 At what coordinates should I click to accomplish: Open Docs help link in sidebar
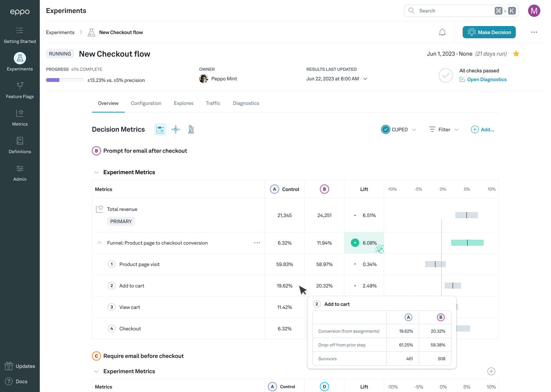tap(16, 382)
